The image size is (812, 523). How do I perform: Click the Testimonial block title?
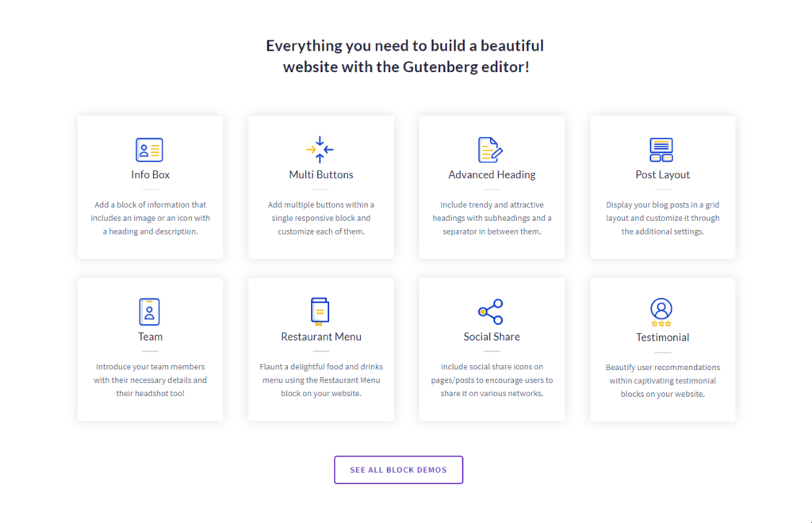[662, 338]
